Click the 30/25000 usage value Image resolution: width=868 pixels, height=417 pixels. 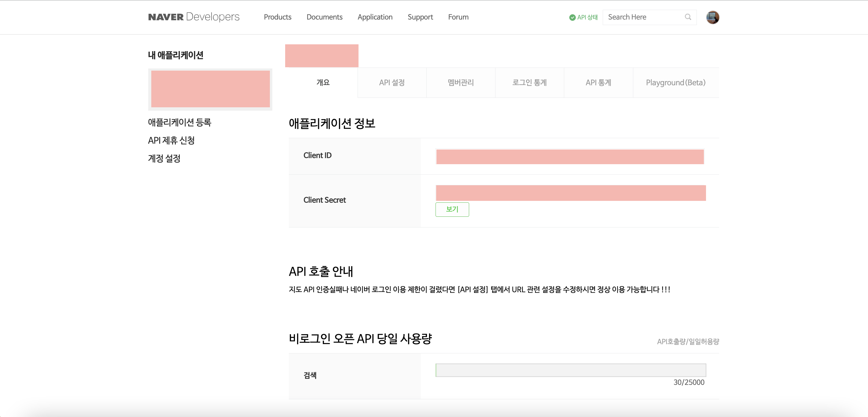pos(689,382)
